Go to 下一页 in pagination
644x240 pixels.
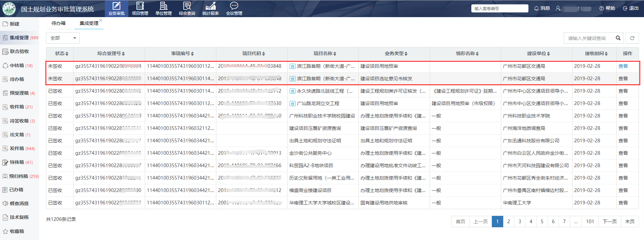tap(609, 222)
